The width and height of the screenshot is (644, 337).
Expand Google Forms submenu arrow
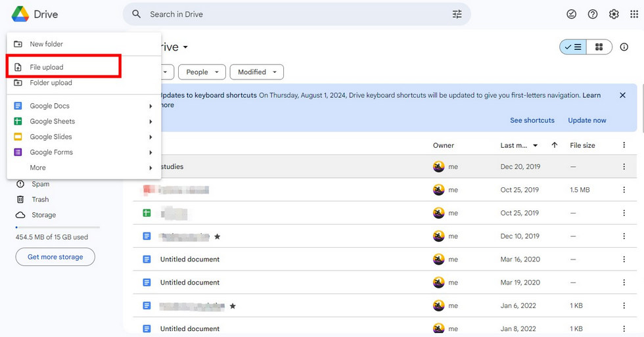[150, 152]
